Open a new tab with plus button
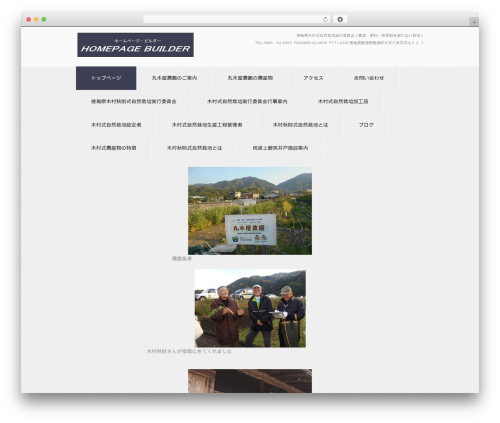Screen dimensions: 500x423 474,22
